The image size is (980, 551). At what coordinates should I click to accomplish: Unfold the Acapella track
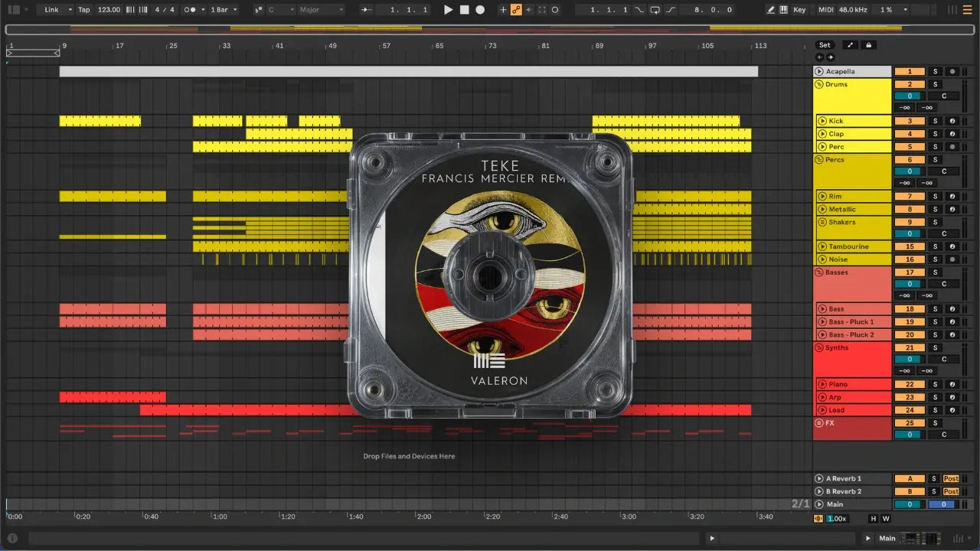click(820, 71)
